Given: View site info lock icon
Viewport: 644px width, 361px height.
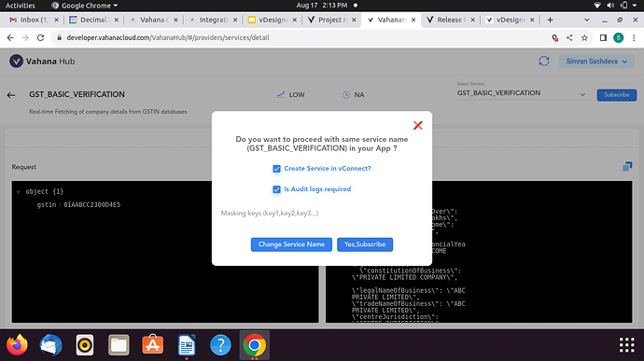Looking at the screenshot, I should pos(59,38).
